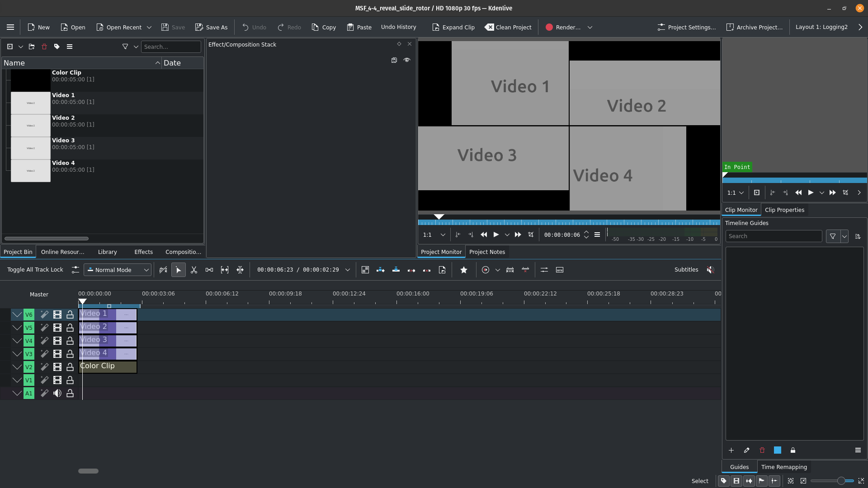
Task: Click the Subtitles button
Action: pos(686,270)
